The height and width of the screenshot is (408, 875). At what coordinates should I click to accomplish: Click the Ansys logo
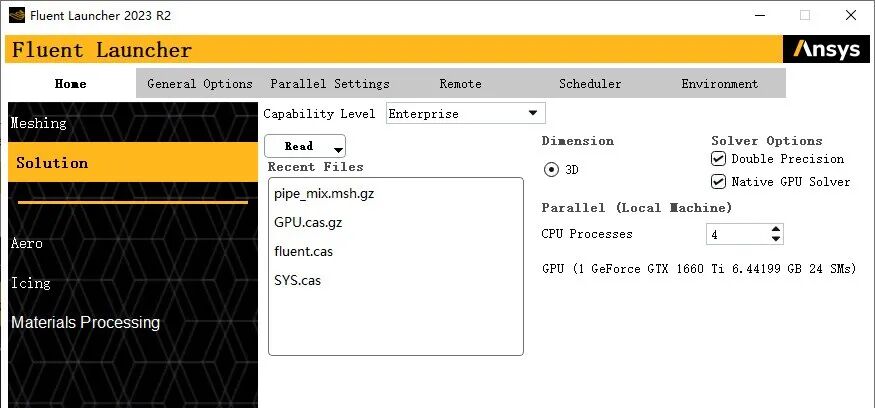pyautogui.click(x=826, y=49)
